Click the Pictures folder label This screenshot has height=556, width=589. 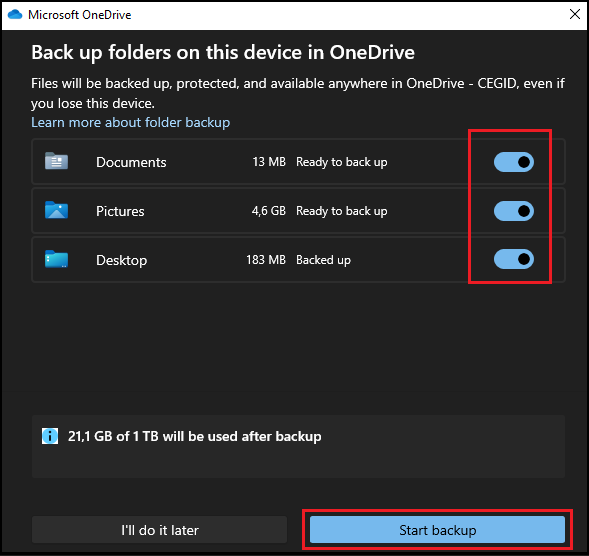[120, 211]
